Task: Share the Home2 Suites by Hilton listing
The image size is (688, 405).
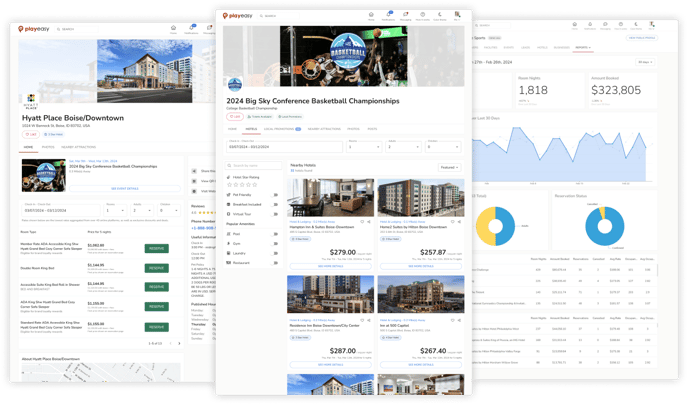Action: pyautogui.click(x=459, y=222)
